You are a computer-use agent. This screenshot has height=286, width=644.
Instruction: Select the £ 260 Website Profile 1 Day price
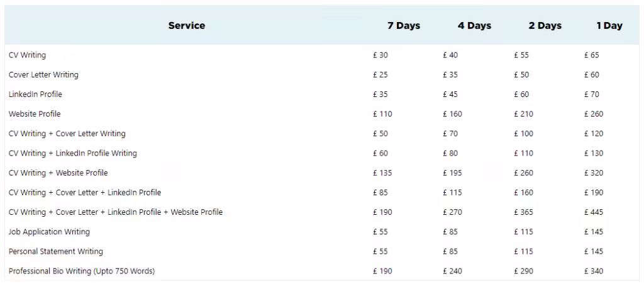594,114
